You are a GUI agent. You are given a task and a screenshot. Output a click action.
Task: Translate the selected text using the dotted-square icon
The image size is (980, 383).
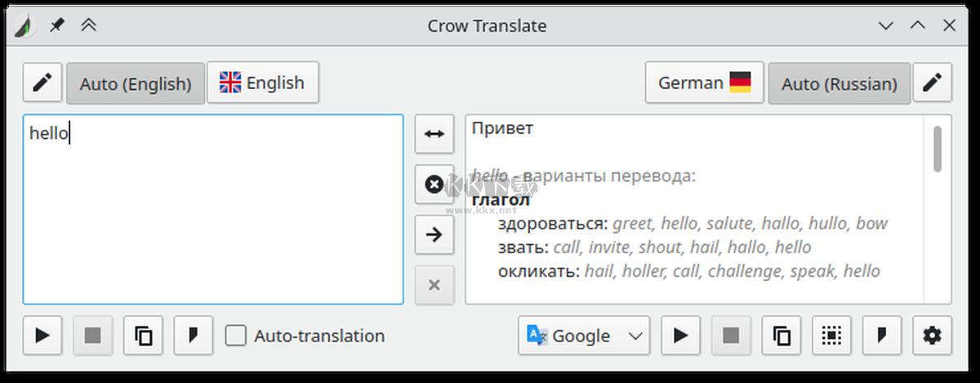coord(831,336)
